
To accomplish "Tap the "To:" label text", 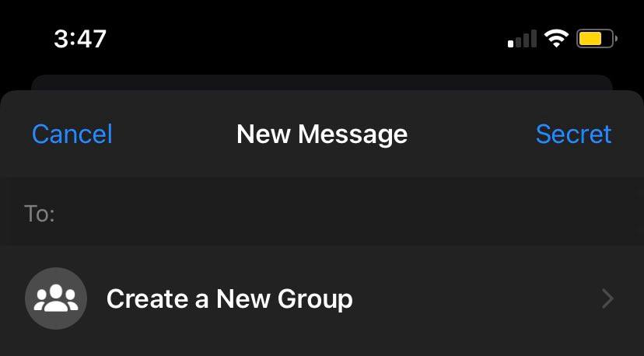I will [x=40, y=214].
